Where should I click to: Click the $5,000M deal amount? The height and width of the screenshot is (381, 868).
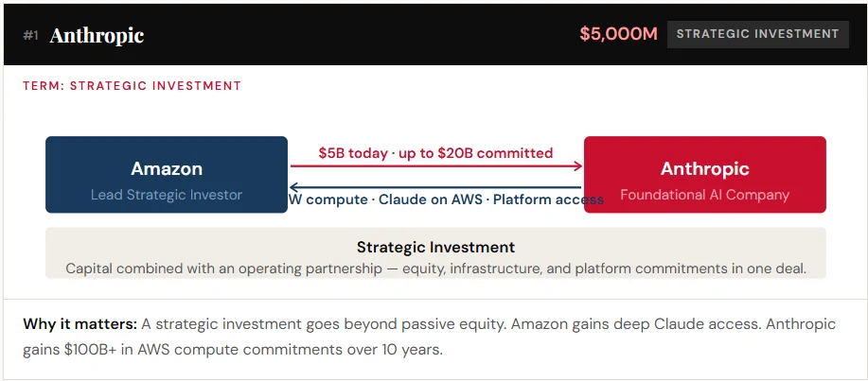click(618, 34)
